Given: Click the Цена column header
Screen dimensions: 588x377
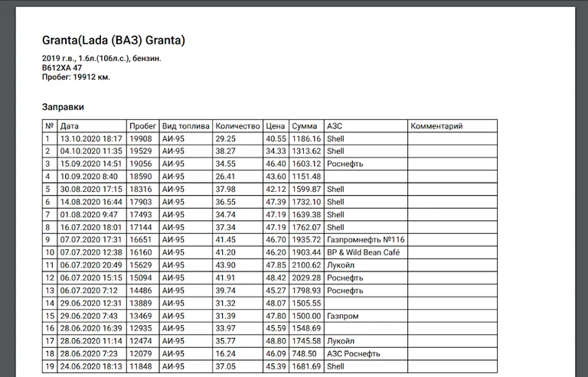Looking at the screenshot, I should [x=276, y=126].
